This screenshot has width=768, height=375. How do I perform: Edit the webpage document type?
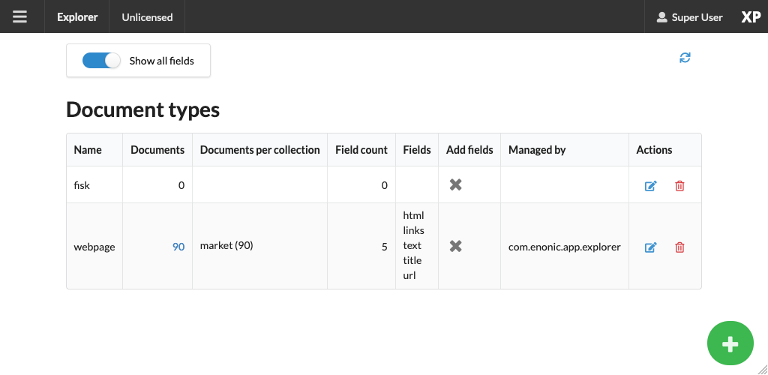click(650, 247)
